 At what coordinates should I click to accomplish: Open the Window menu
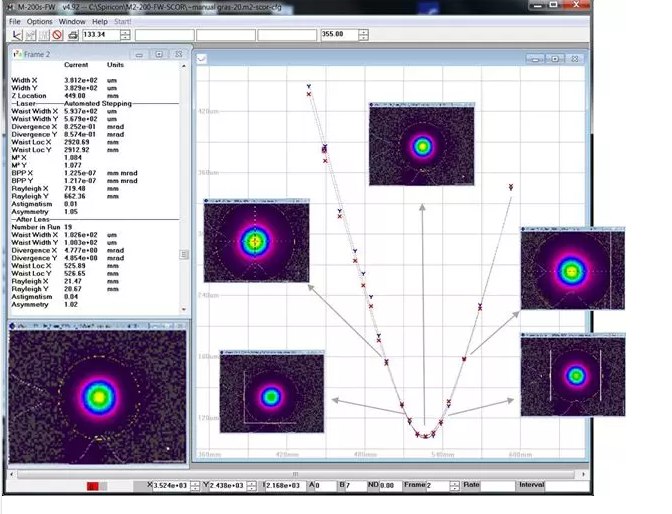pos(72,21)
